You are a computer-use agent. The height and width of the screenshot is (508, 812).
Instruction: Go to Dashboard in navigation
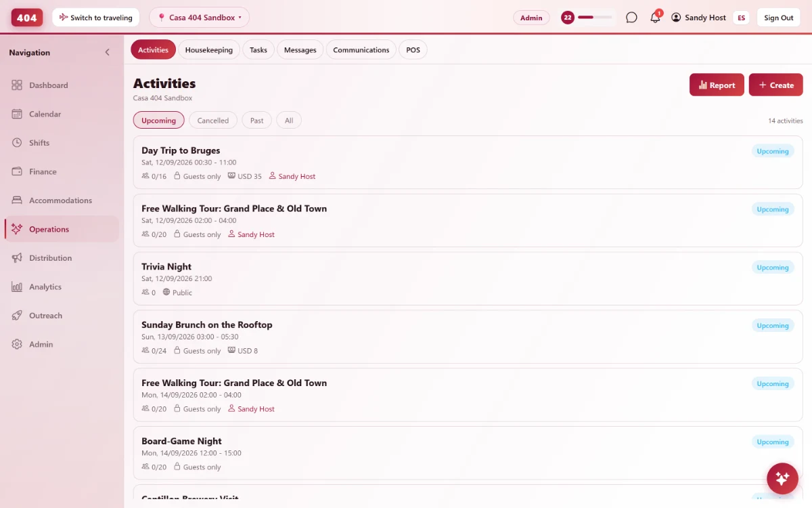point(62,85)
